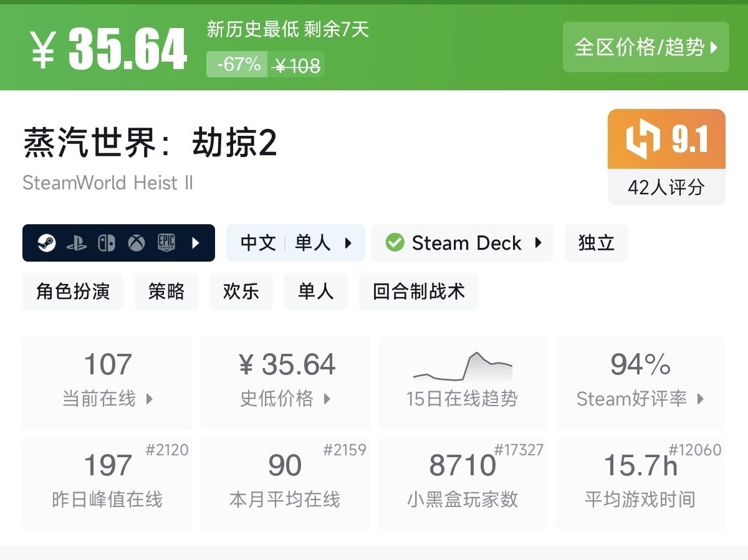
Task: Click the ¥35.64 price in banner
Action: coord(108,49)
